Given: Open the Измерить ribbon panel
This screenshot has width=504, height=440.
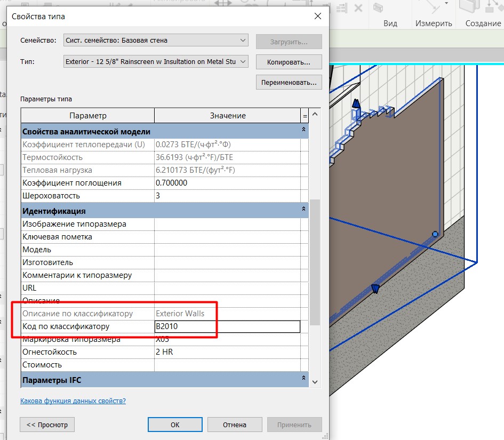Looking at the screenshot, I should [x=434, y=23].
